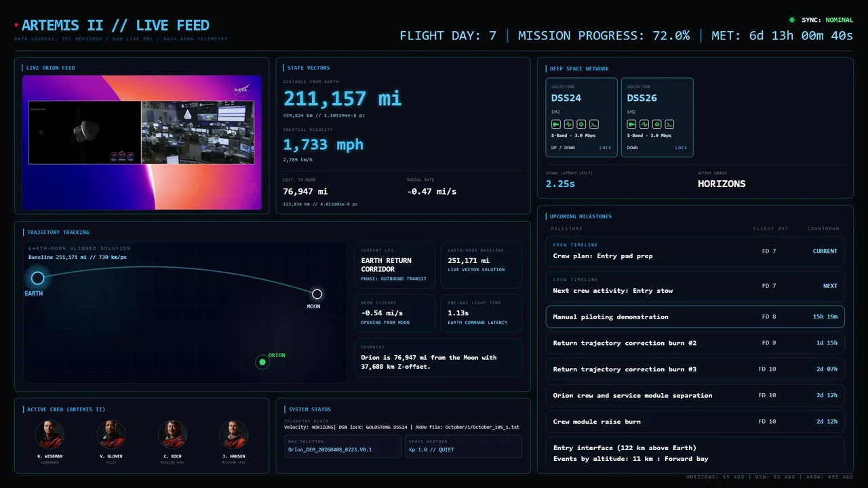Image resolution: width=868 pixels, height=488 pixels.
Task: Select Return trajectory correction burn #2 milestone
Action: click(695, 343)
